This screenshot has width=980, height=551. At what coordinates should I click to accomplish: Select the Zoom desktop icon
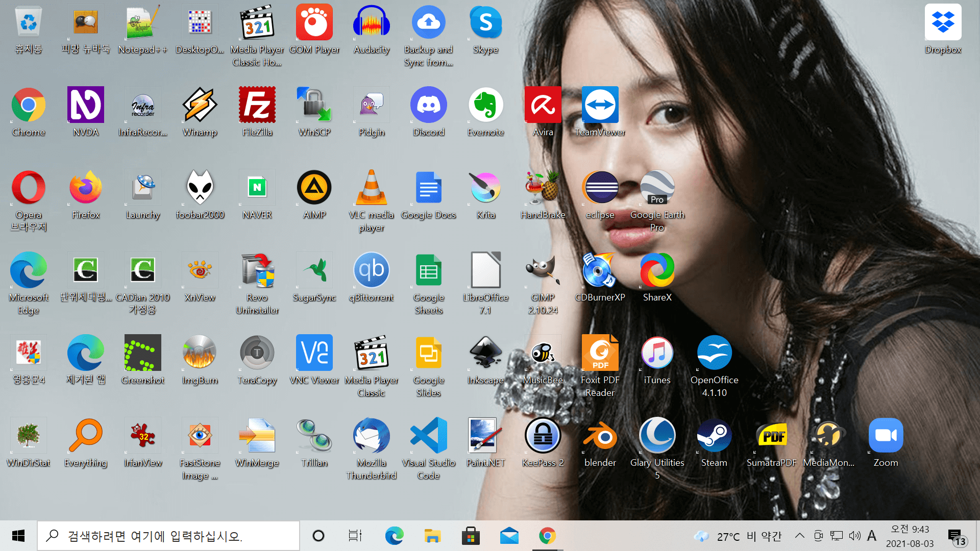pos(886,443)
